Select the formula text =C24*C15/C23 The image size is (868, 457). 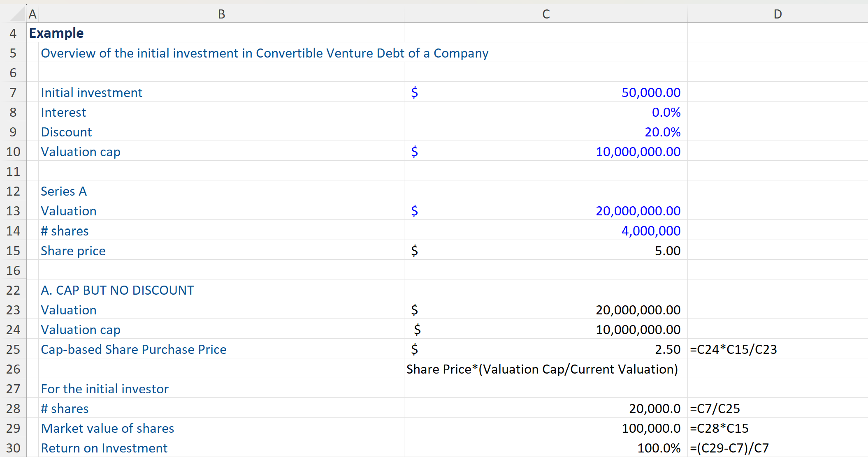pos(733,349)
